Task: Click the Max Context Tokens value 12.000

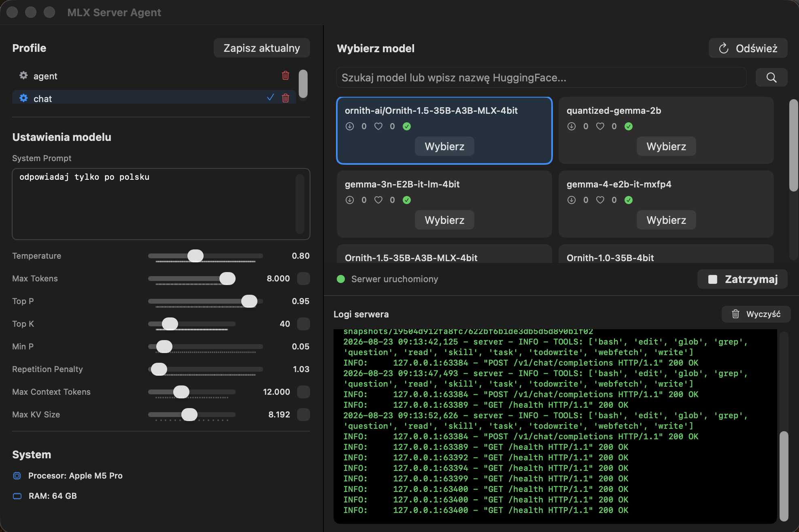Action: coord(276,392)
